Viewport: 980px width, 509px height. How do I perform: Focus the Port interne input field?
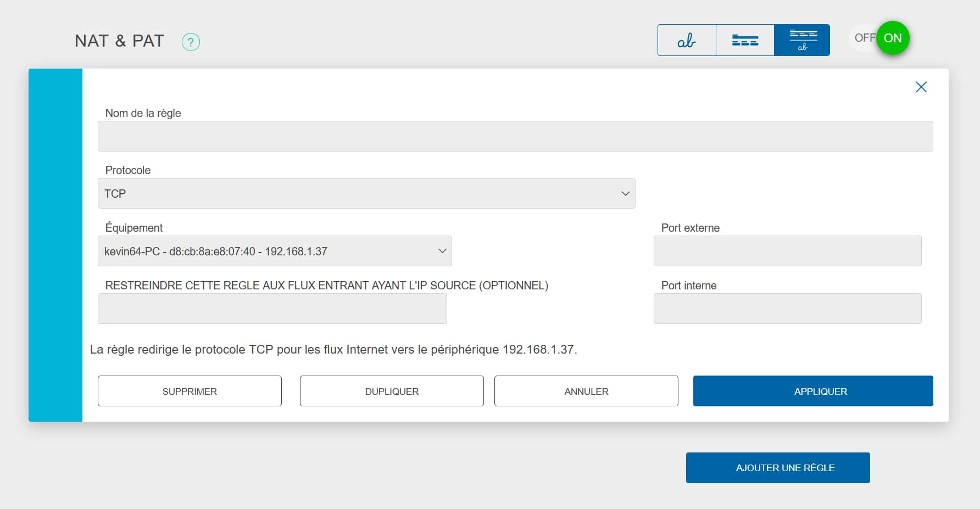pos(787,309)
